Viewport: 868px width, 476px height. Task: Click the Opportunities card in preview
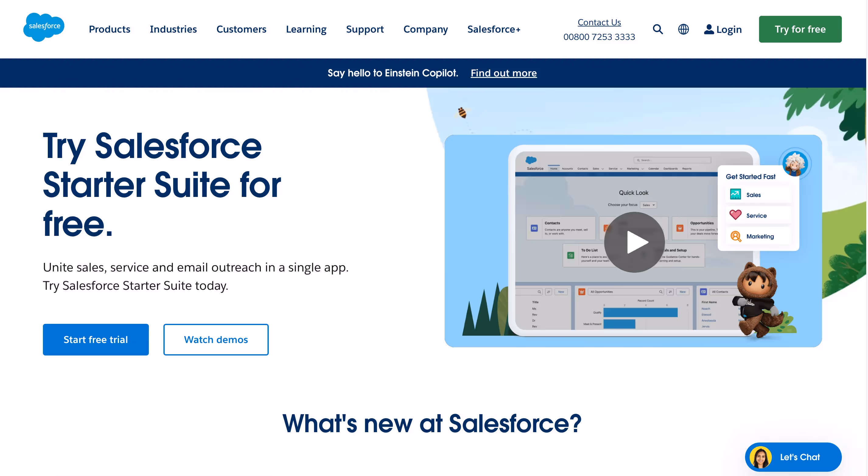tap(695, 228)
